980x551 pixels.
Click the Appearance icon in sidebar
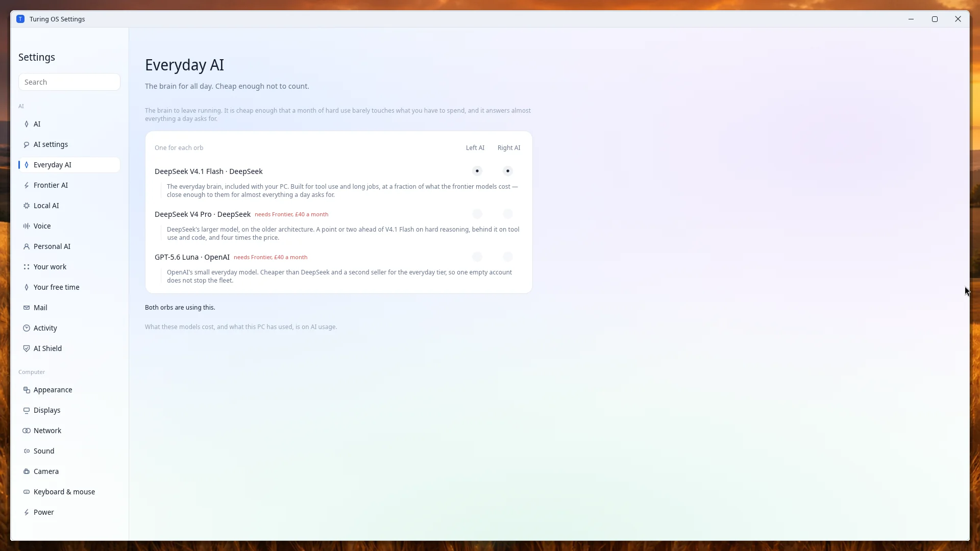[27, 390]
